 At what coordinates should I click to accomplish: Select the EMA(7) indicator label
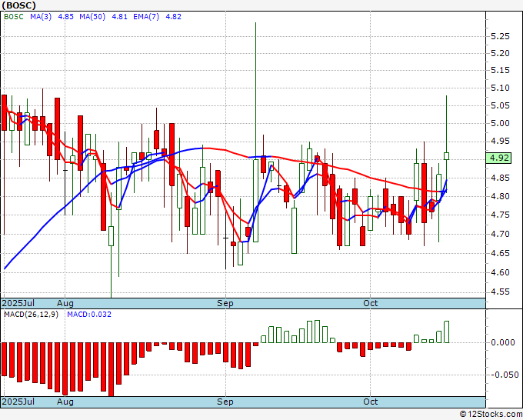click(146, 17)
